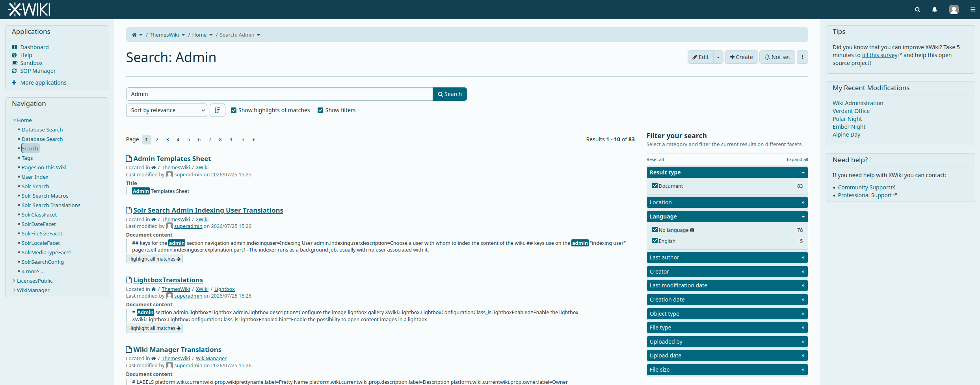Viewport: 980px width, 385px height.
Task: Open Solr Search Admin Indexing User Translations result
Action: tap(208, 210)
